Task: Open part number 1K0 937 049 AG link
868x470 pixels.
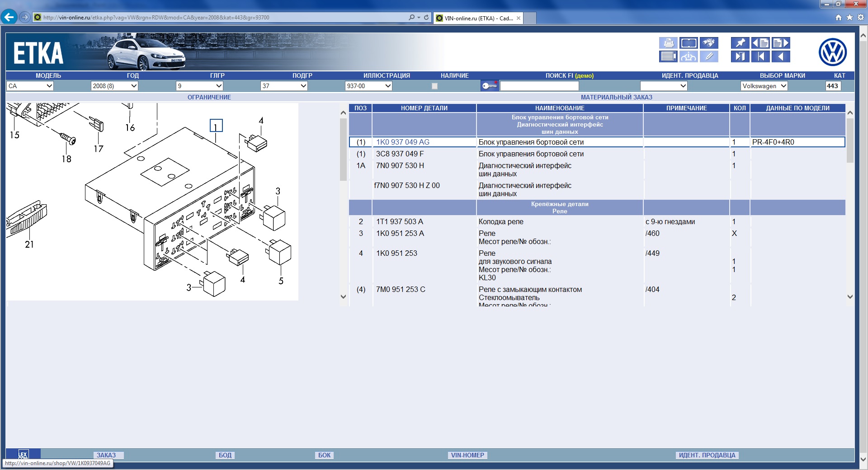Action: pyautogui.click(x=403, y=142)
